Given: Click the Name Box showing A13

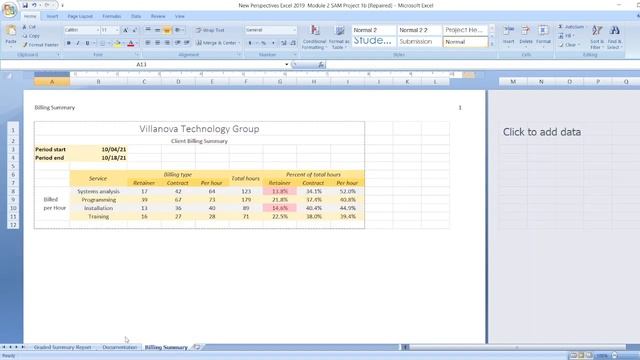Looking at the screenshot, I should point(141,64).
